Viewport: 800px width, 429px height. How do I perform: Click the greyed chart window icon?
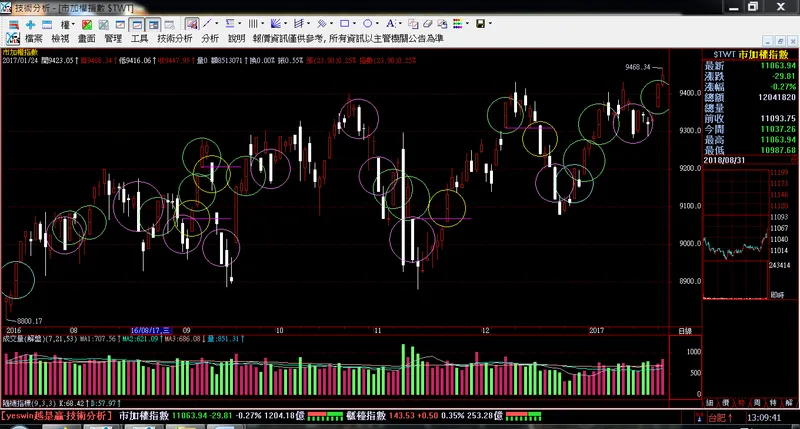[x=170, y=24]
